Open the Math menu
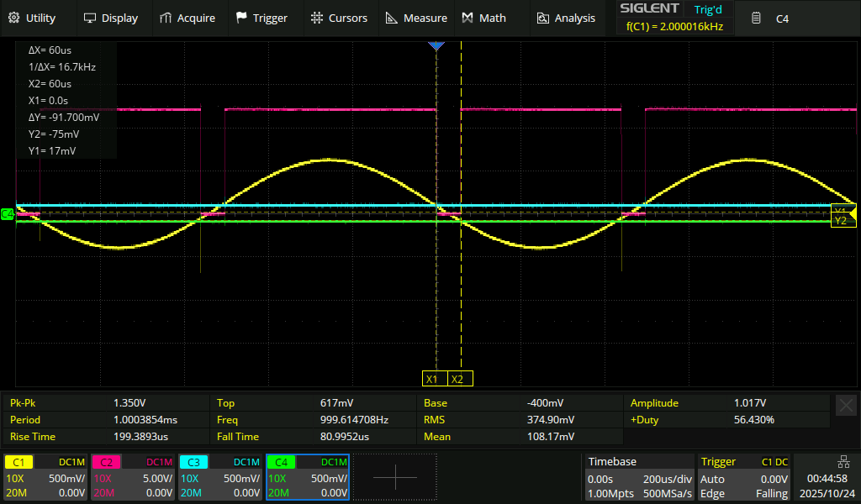The width and height of the screenshot is (861, 504). tap(483, 18)
